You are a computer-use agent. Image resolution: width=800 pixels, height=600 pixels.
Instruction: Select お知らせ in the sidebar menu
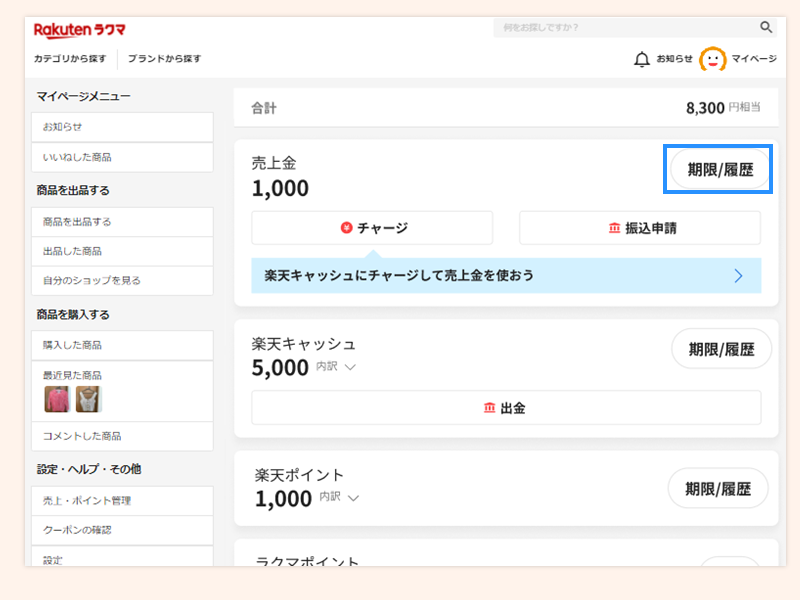[122, 127]
